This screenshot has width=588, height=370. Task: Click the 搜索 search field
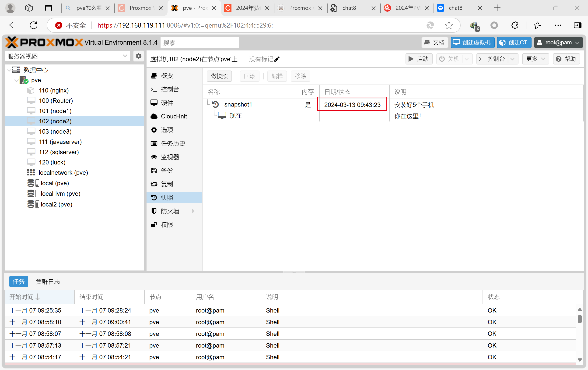[x=199, y=43]
